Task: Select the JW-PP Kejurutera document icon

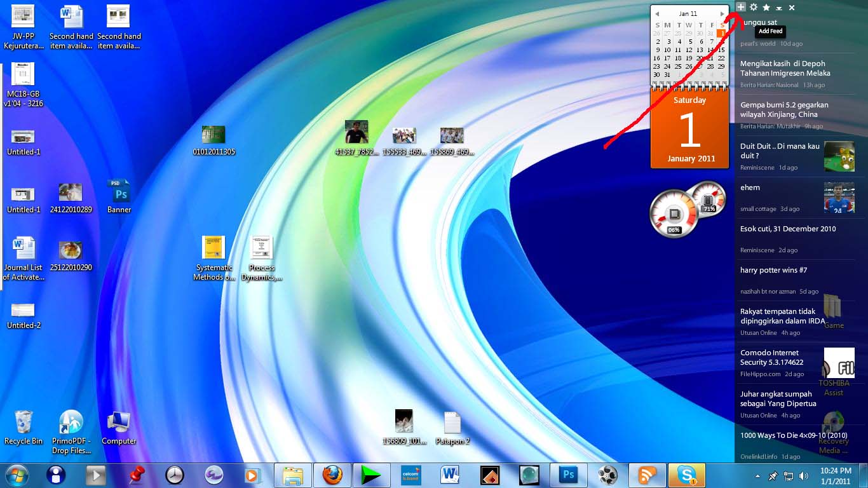Action: [x=24, y=27]
